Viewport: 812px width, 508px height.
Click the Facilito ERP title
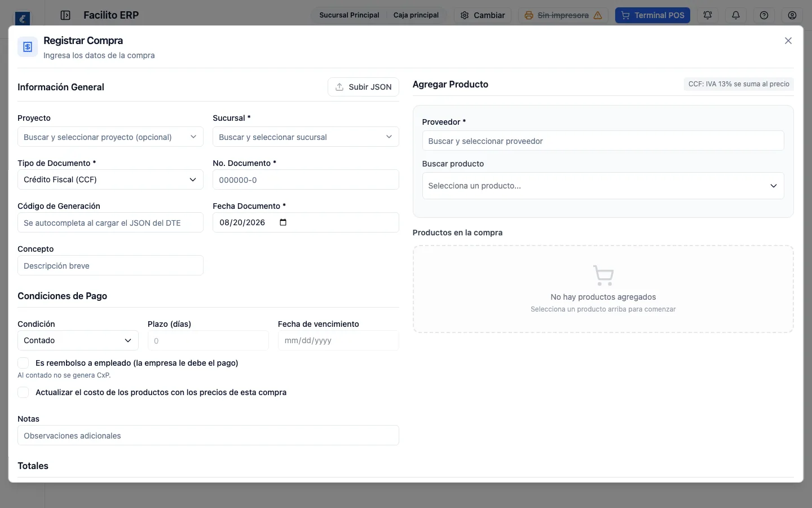click(x=111, y=15)
